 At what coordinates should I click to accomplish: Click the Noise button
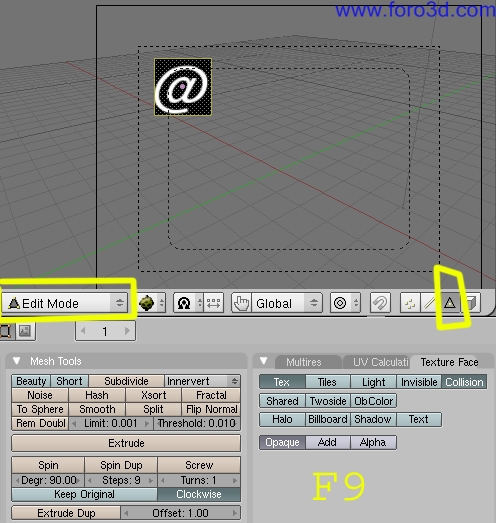tap(40, 395)
